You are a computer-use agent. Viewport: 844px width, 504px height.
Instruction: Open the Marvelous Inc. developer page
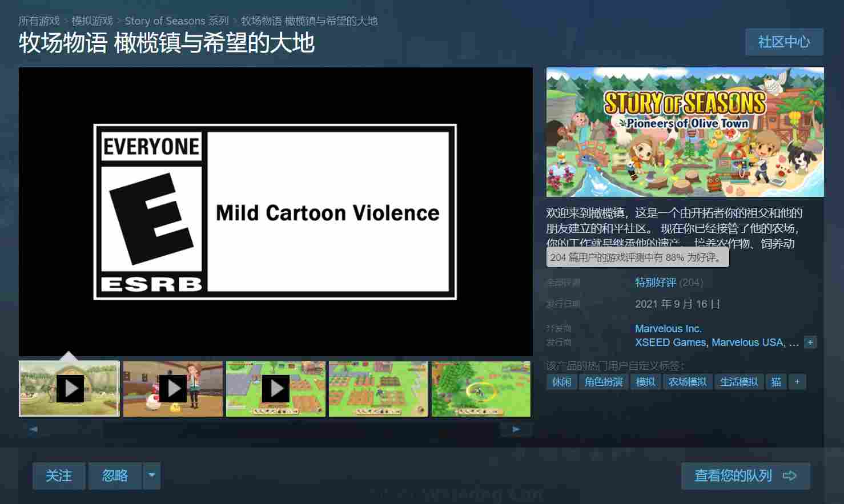pos(668,328)
